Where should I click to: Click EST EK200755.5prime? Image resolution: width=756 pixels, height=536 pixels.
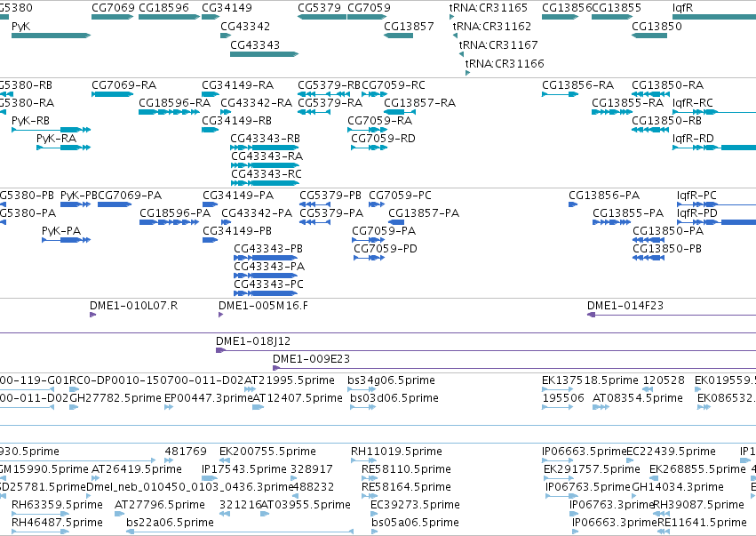click(x=224, y=460)
